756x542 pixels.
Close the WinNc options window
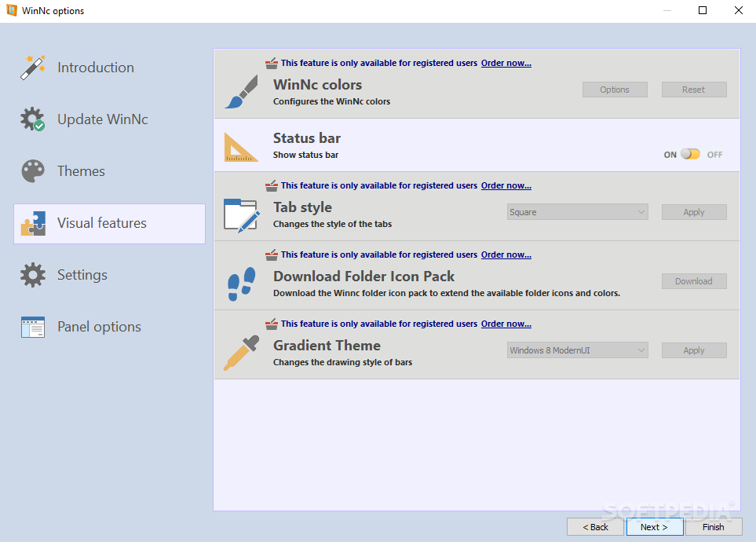(738, 11)
